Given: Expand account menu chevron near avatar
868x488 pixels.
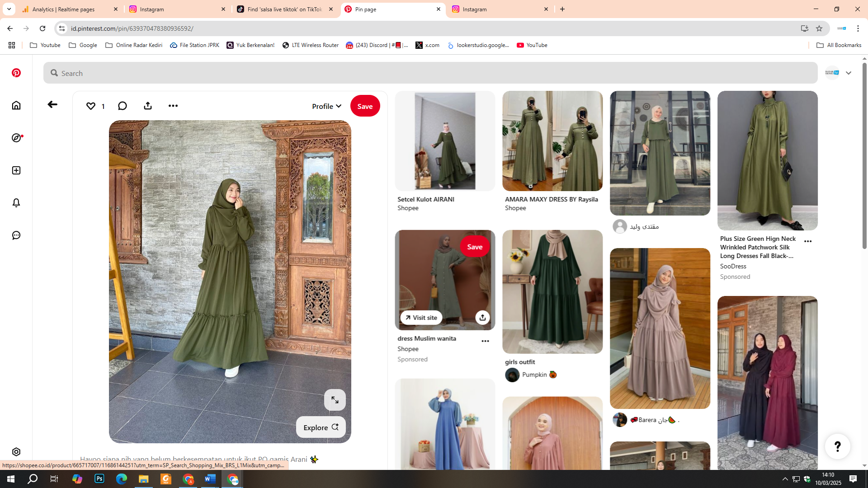Looking at the screenshot, I should click(x=849, y=73).
